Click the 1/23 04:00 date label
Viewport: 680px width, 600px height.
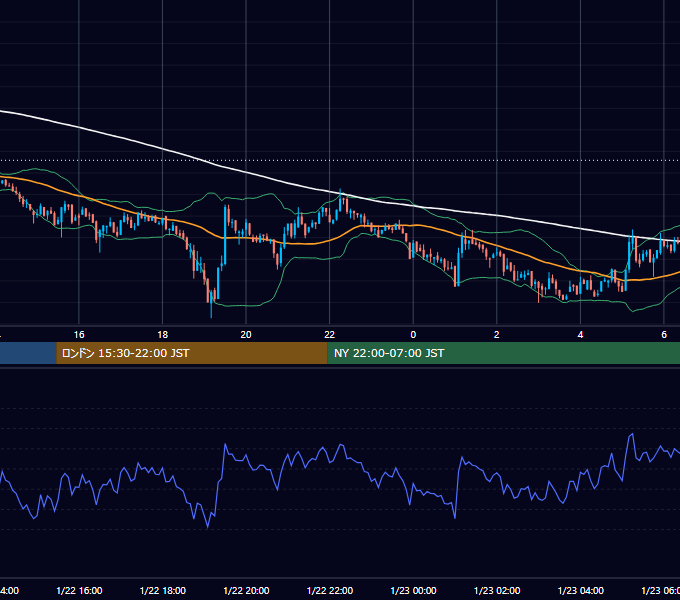click(x=580, y=590)
